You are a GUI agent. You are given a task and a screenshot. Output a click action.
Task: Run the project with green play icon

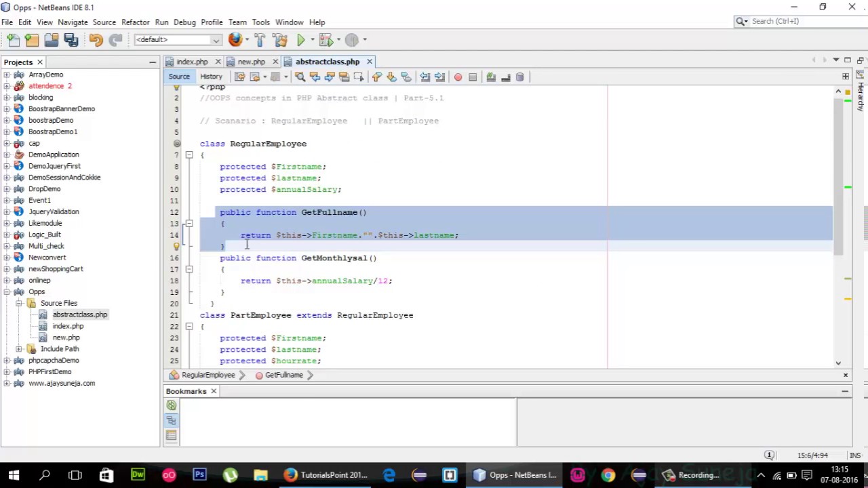pyautogui.click(x=300, y=40)
